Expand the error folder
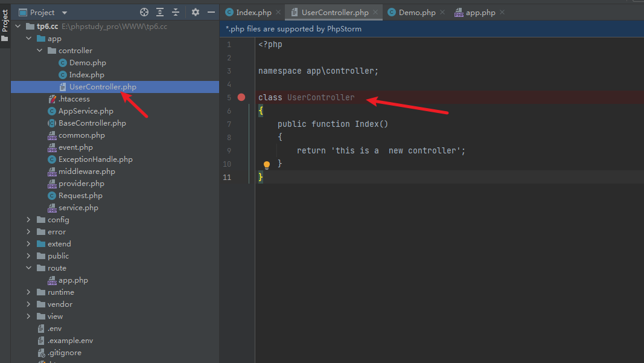The height and width of the screenshot is (363, 644). 29,232
